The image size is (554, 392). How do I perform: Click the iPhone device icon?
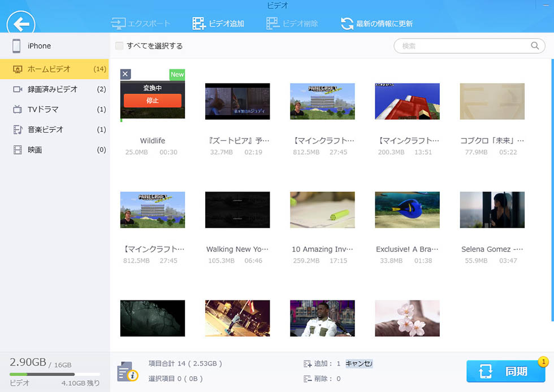pyautogui.click(x=16, y=46)
